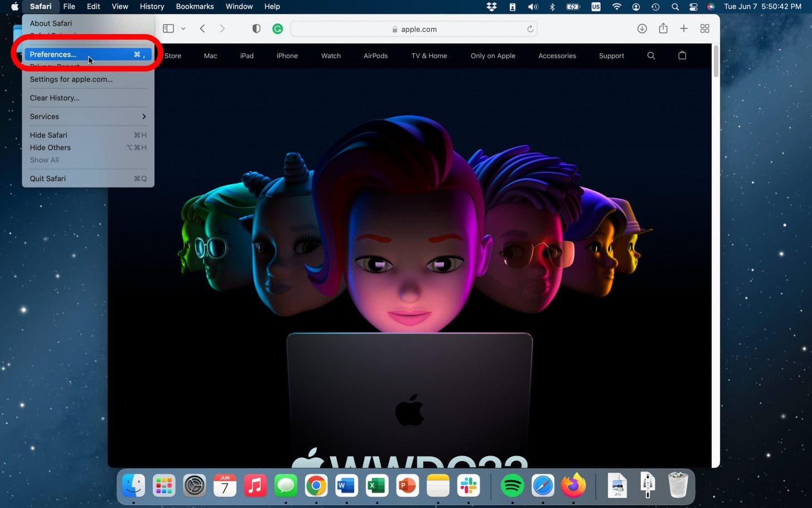
Task: Open the Watch link in Apple navigation
Action: tap(331, 56)
